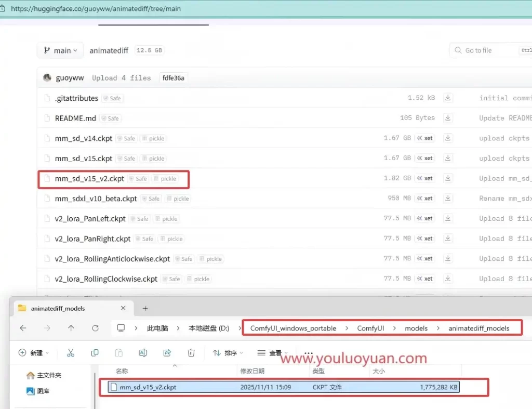This screenshot has width=532, height=409.
Task: Expand chevron after ComfyUI_windows_portable in breadcrumb
Action: (347, 328)
